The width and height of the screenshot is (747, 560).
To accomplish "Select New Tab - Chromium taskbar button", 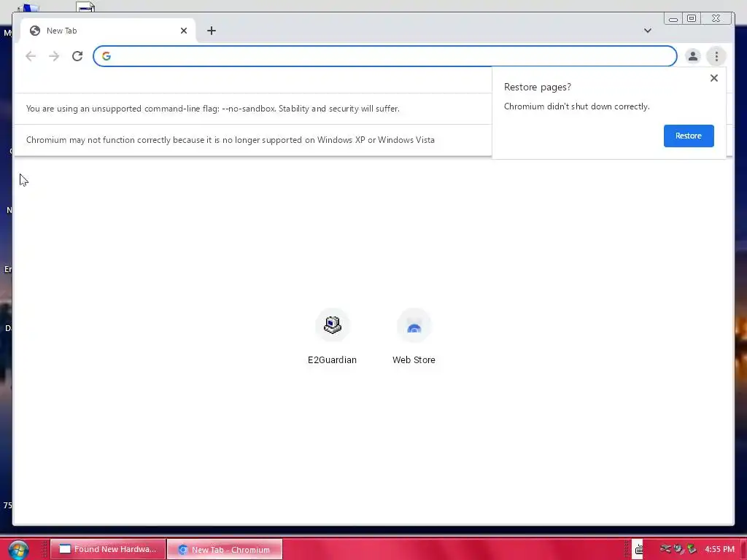I will click(225, 550).
